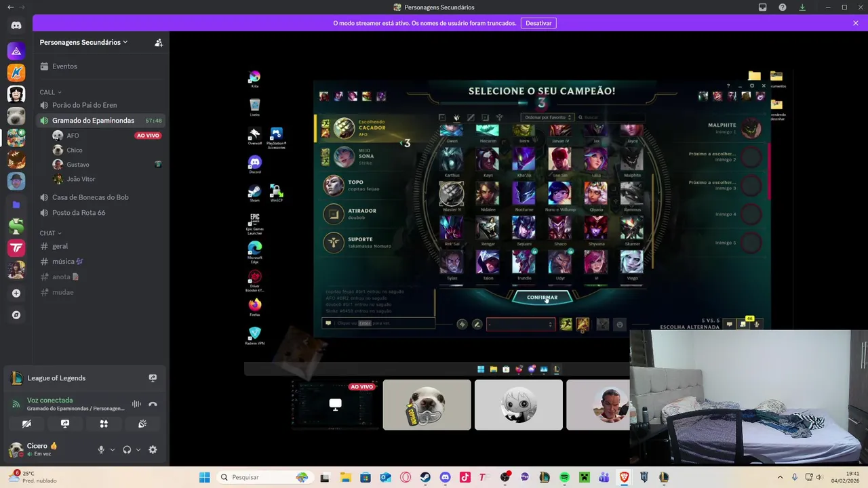This screenshot has width=868, height=488.
Task: Deafen with the headphones icon
Action: [127, 449]
